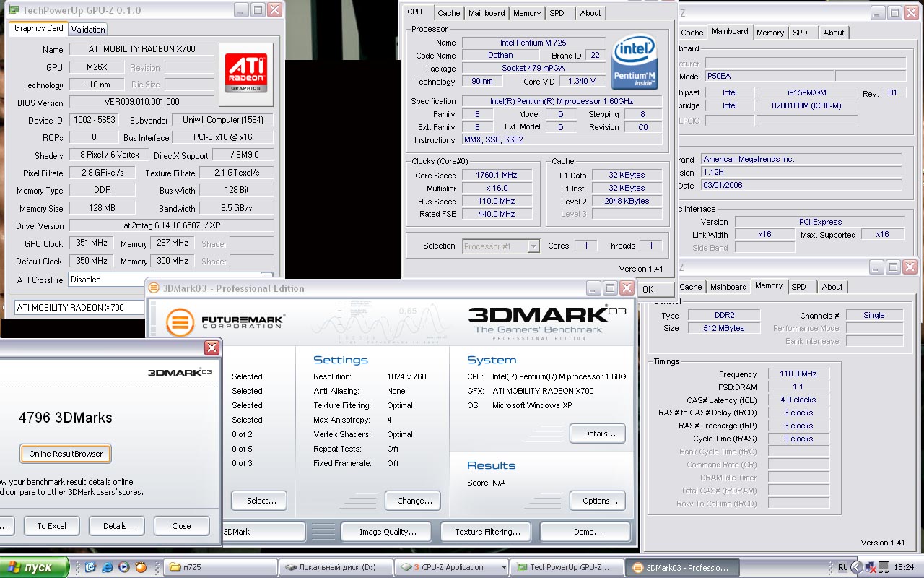The height and width of the screenshot is (578, 924).
Task: Click the 4796 3DMarks score text
Action: pyautogui.click(x=66, y=418)
